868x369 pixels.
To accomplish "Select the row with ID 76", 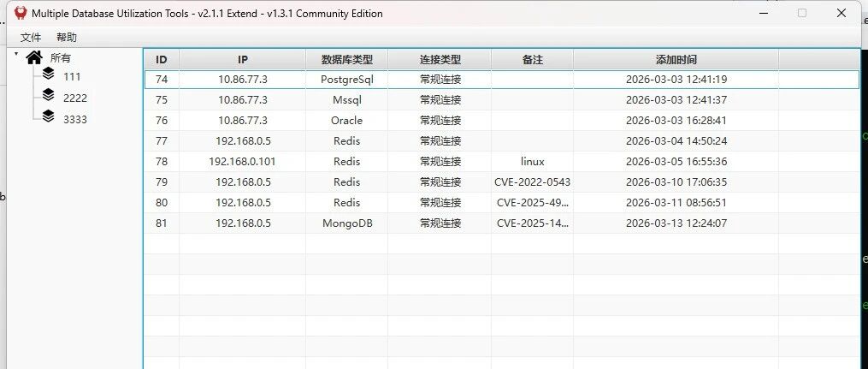I will coord(501,120).
